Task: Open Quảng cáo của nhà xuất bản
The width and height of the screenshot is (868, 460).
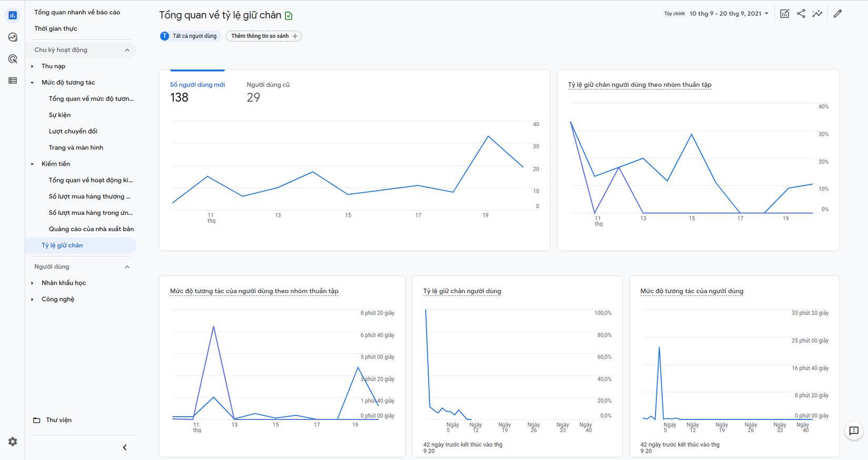Action: 91,229
